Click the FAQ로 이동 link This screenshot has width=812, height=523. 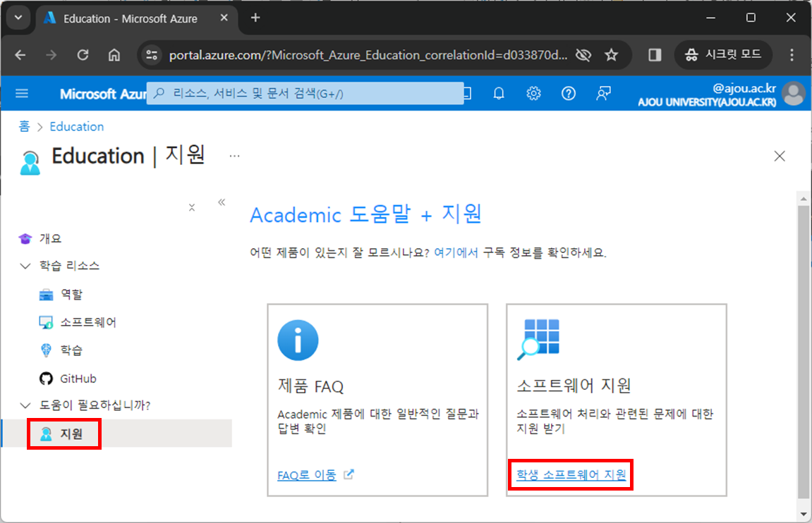point(307,475)
